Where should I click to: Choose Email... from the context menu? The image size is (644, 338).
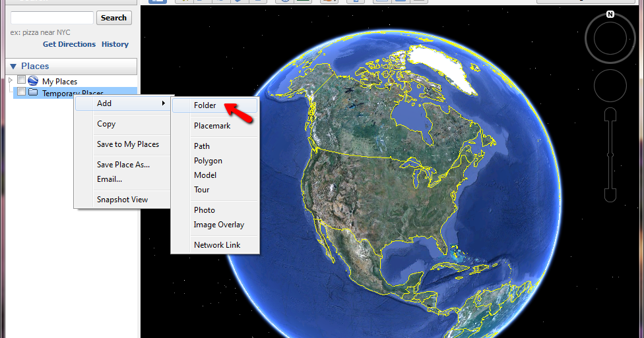tap(122, 179)
